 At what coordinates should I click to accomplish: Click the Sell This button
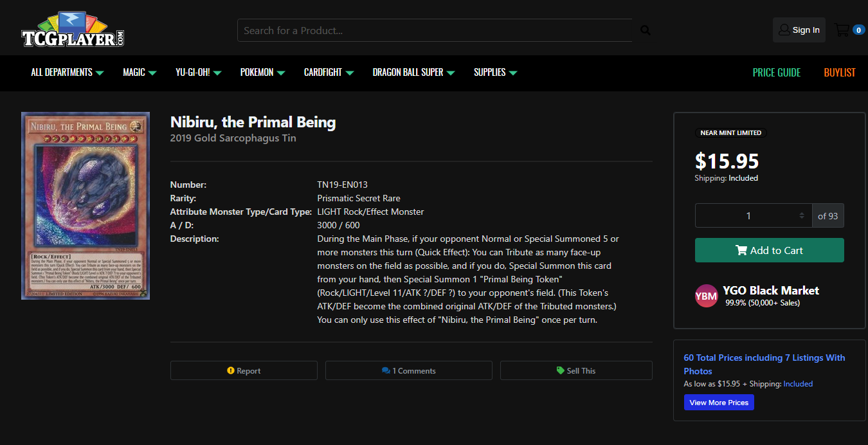pos(576,370)
